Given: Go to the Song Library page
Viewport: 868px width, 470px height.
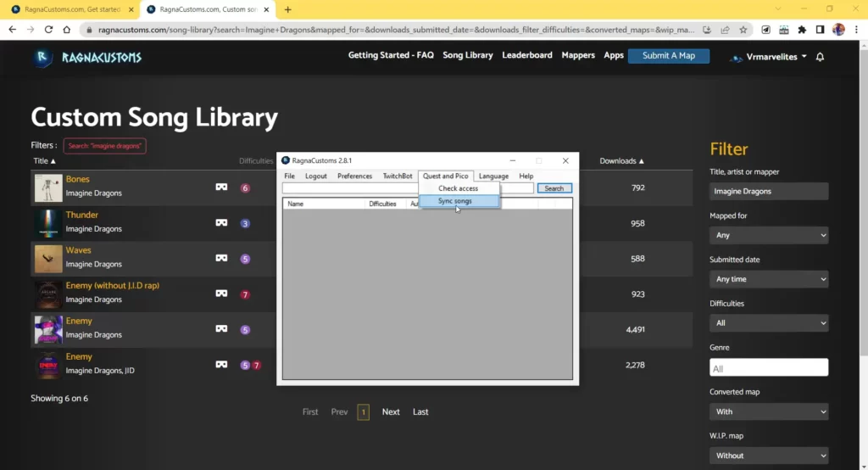Looking at the screenshot, I should tap(468, 55).
